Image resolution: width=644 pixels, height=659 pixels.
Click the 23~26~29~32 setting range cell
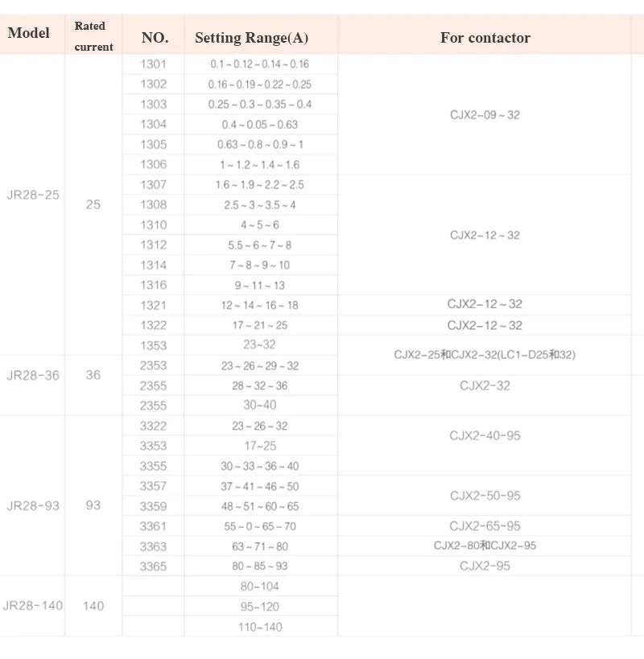(261, 365)
